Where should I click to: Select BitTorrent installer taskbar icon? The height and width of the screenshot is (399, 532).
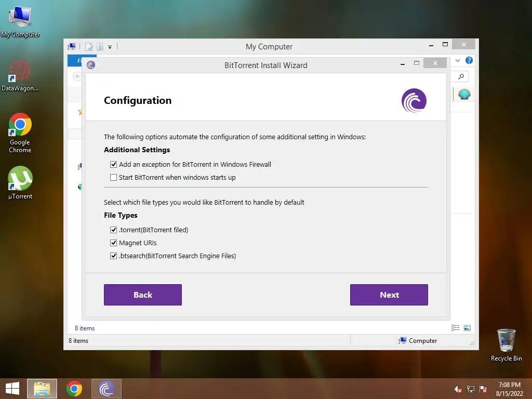pyautogui.click(x=106, y=389)
